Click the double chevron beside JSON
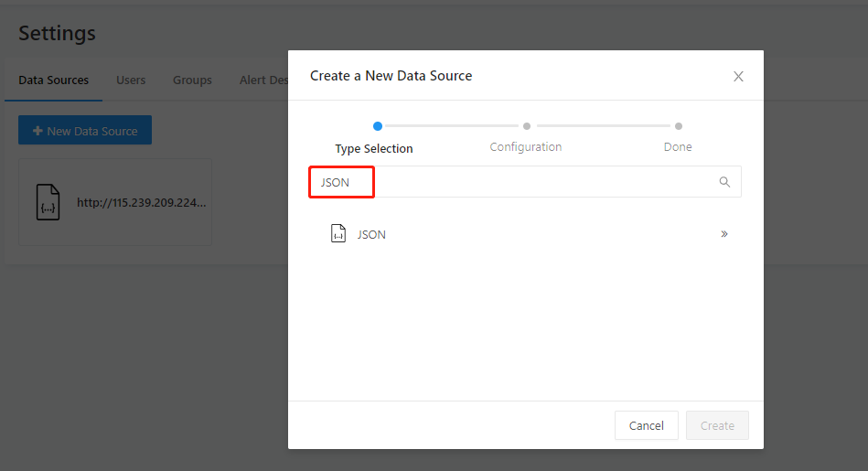 click(x=724, y=234)
